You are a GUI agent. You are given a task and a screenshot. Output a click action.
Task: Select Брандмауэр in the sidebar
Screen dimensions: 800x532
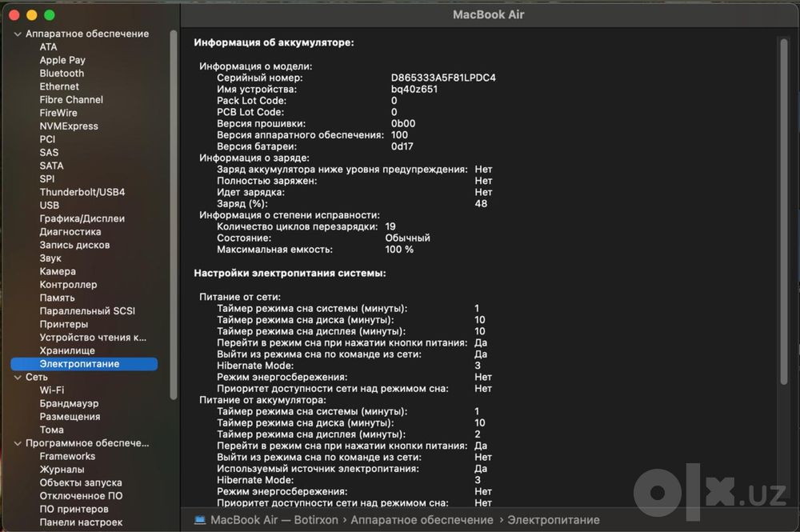[x=70, y=403]
